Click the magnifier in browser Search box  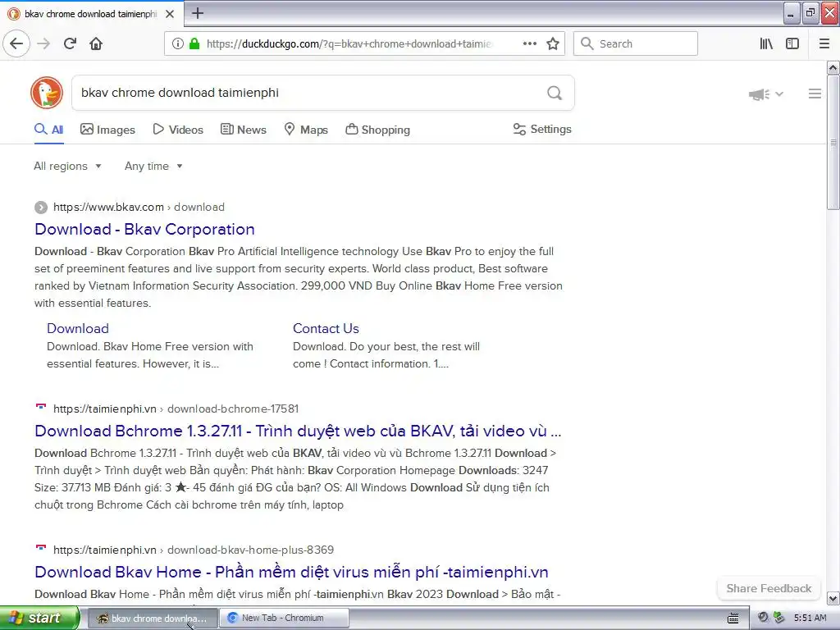[587, 43]
